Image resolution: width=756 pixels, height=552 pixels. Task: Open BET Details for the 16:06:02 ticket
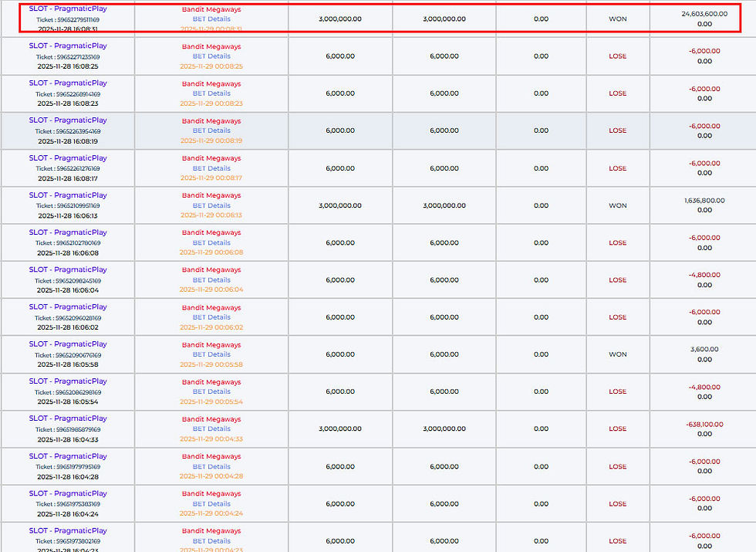[211, 317]
